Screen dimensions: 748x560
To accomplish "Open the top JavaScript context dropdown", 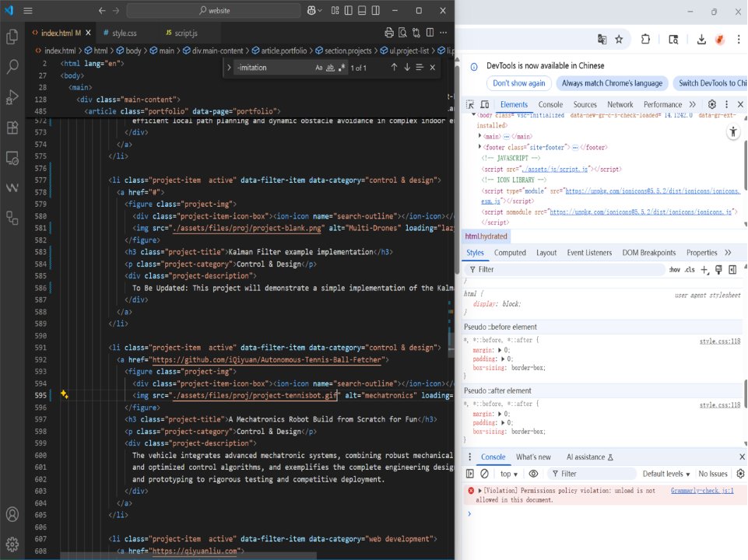I will [x=509, y=474].
